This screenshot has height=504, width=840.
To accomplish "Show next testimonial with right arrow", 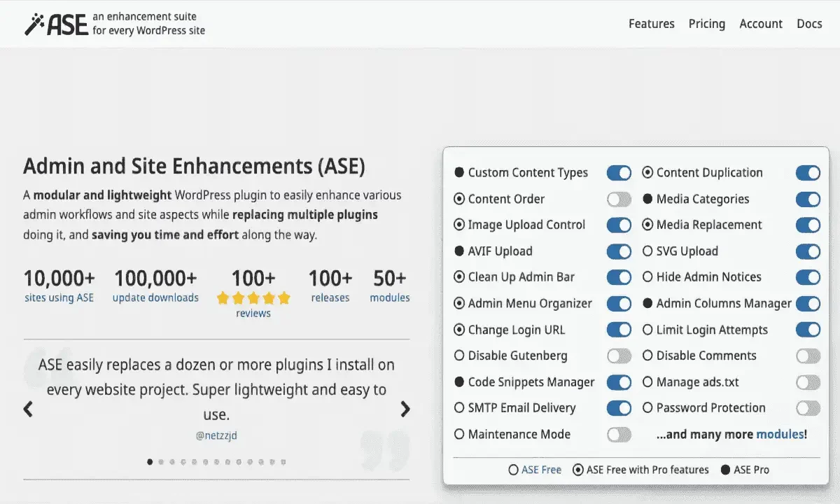I will (x=405, y=409).
